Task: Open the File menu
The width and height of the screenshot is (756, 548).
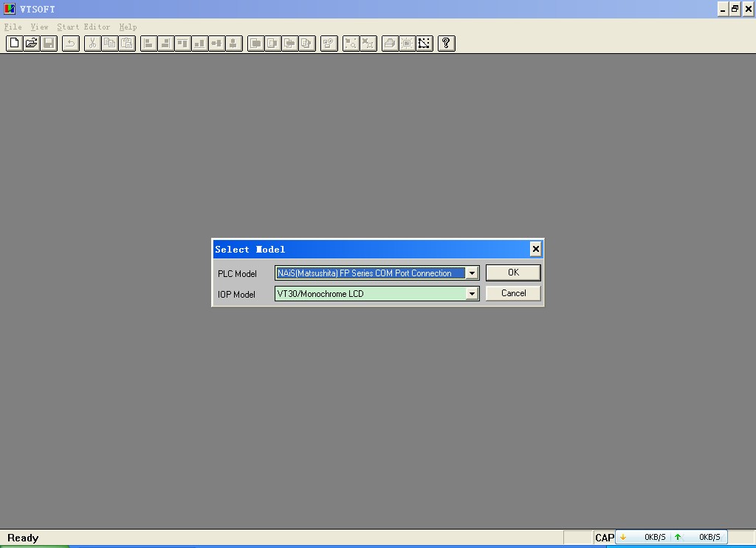Action: pyautogui.click(x=13, y=27)
